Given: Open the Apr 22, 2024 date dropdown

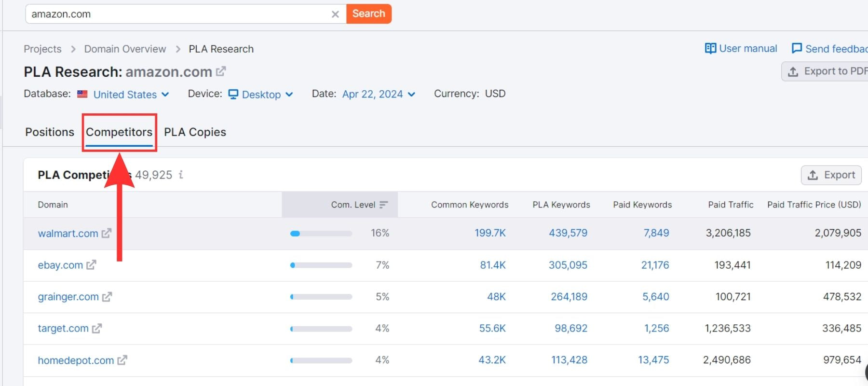Looking at the screenshot, I should [x=379, y=94].
